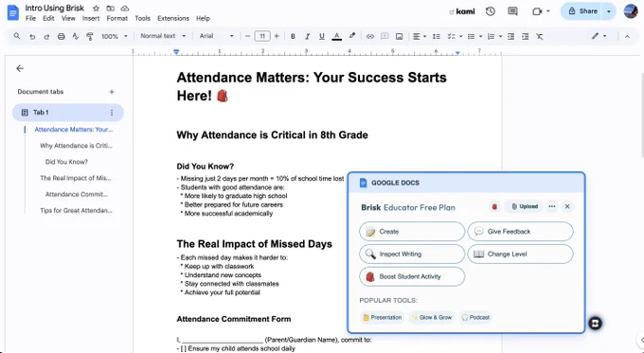Viewport: 644px width, 353px height.
Task: Open the Brisk red backpack icon
Action: pyautogui.click(x=494, y=206)
